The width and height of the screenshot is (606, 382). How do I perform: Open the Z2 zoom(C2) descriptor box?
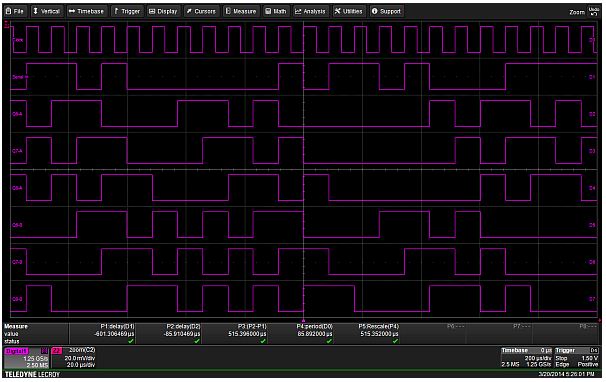74,358
